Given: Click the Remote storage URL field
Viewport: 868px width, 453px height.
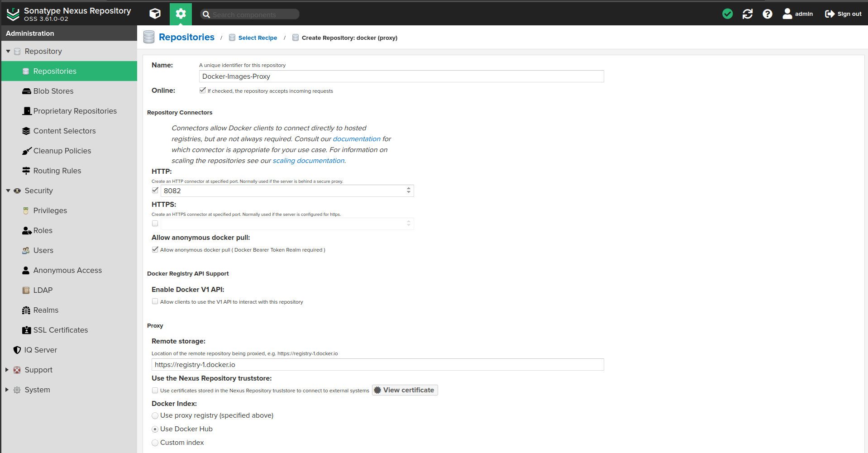Looking at the screenshot, I should [377, 365].
